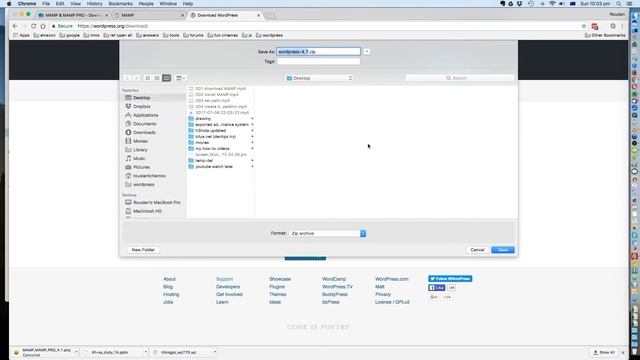Bookmark this page with the star icon
640x360 pixels.
click(584, 26)
